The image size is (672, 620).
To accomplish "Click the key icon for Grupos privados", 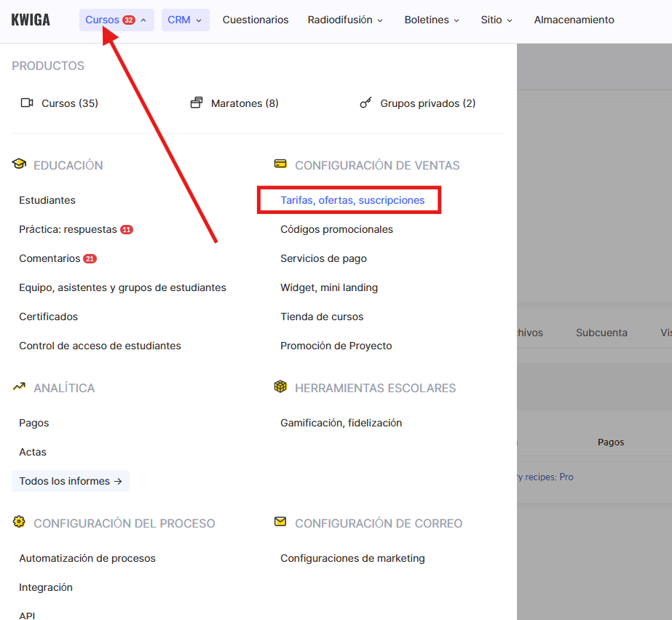I will coord(366,103).
